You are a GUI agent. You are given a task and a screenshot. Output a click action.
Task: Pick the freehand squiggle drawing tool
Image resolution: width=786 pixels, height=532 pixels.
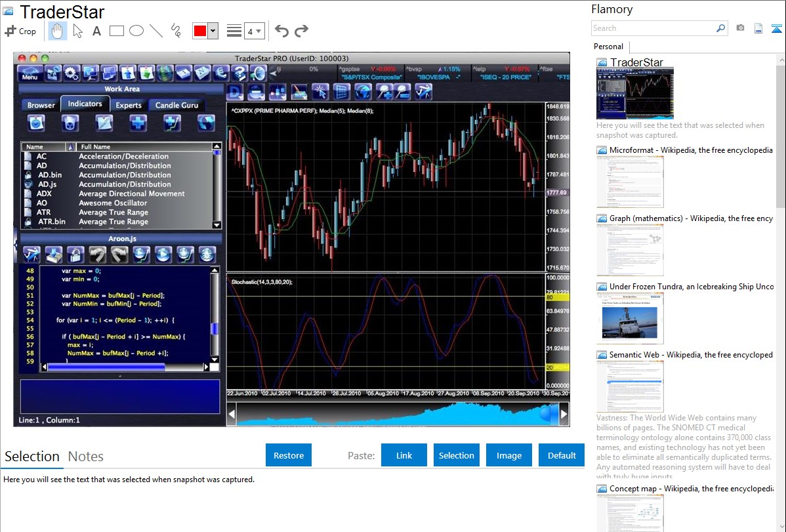(x=176, y=31)
